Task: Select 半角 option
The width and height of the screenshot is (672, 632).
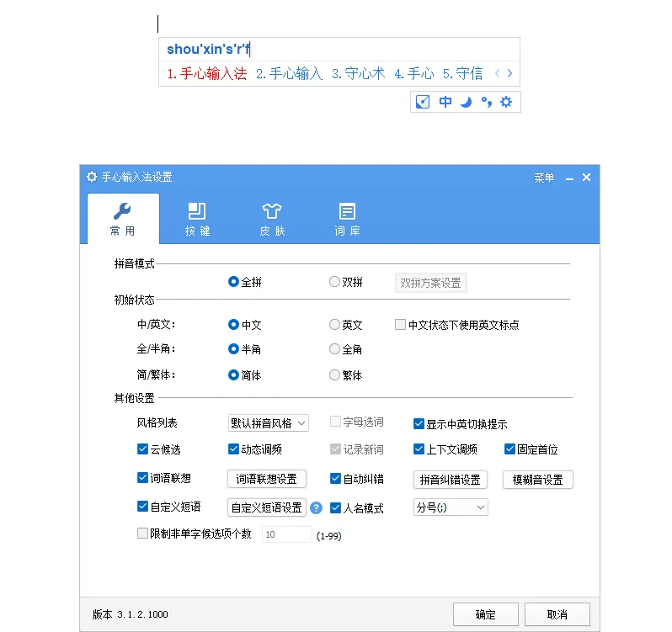Action: pyautogui.click(x=245, y=349)
